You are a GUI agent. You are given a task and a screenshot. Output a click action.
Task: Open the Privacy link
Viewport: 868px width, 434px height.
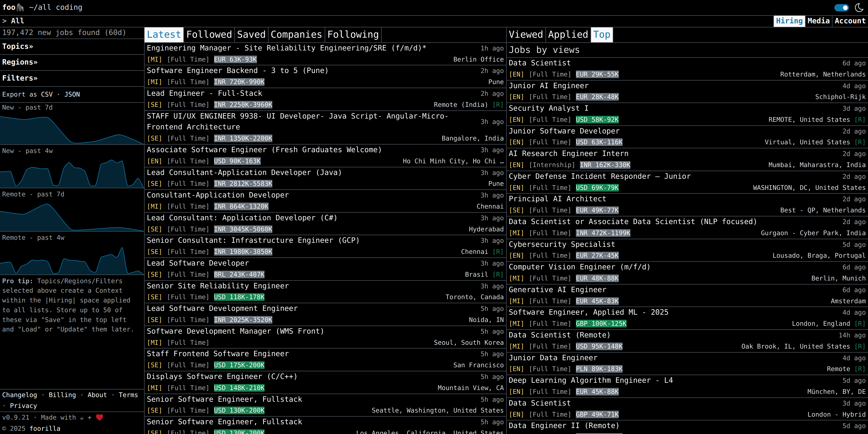[x=23, y=406]
